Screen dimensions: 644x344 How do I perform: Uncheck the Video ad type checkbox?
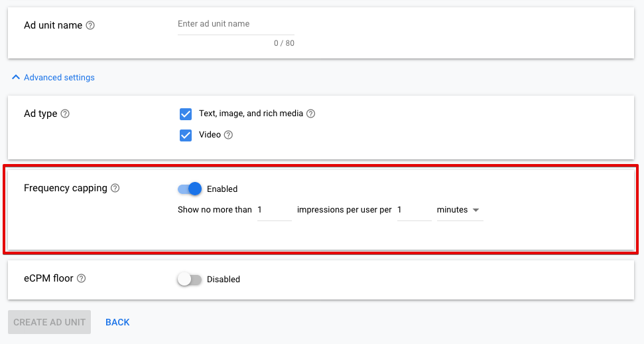(x=186, y=135)
